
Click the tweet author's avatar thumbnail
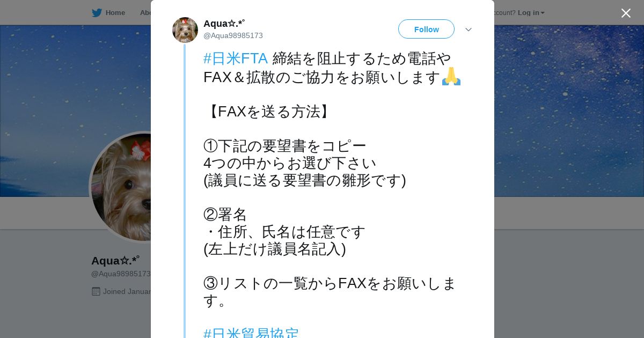pos(185,30)
